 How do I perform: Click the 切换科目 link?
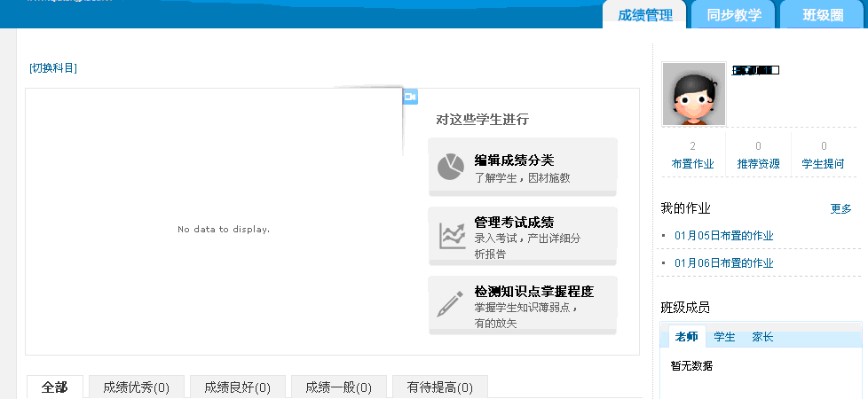tap(53, 68)
